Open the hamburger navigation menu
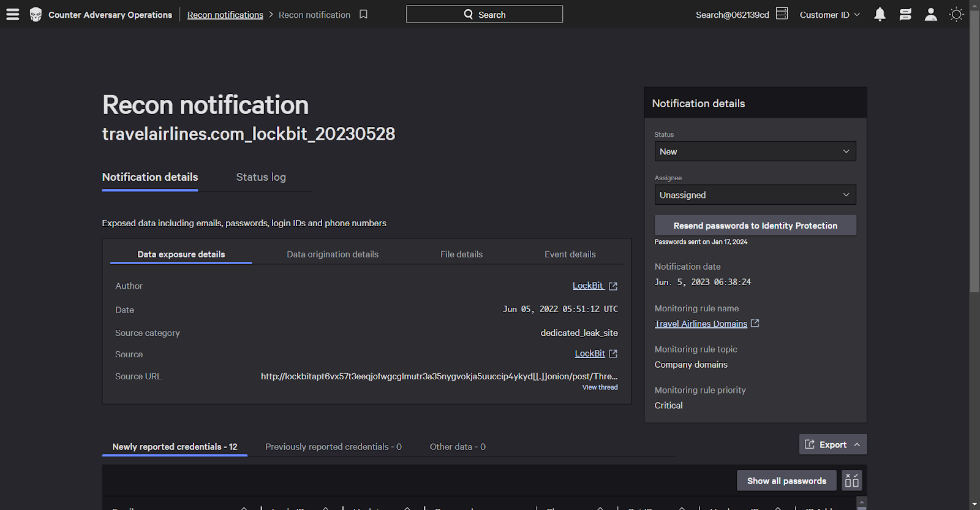The width and height of the screenshot is (980, 510). pos(13,14)
